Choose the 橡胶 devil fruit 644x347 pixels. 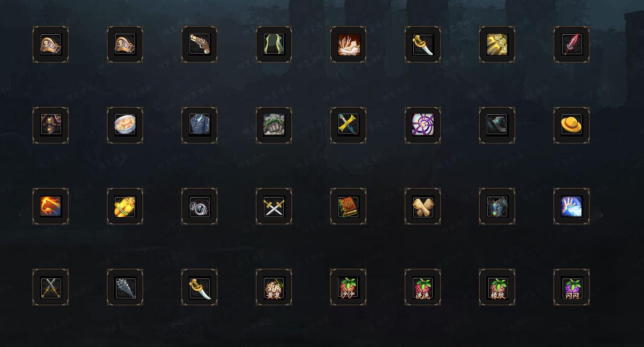pos(497,287)
